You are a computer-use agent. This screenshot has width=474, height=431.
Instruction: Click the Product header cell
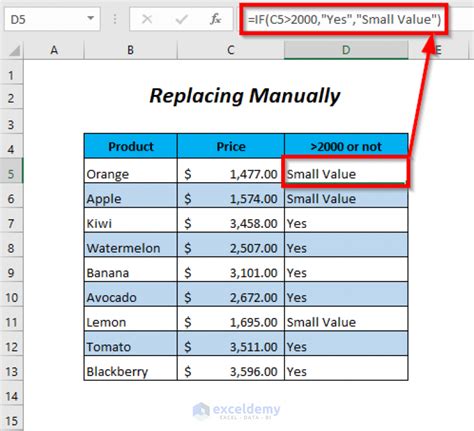point(131,146)
